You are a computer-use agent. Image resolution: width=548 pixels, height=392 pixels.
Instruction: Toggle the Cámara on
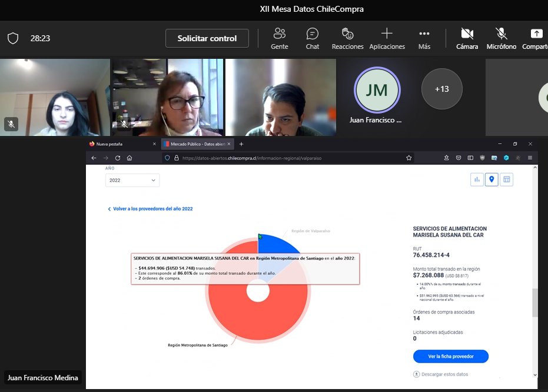pyautogui.click(x=467, y=39)
